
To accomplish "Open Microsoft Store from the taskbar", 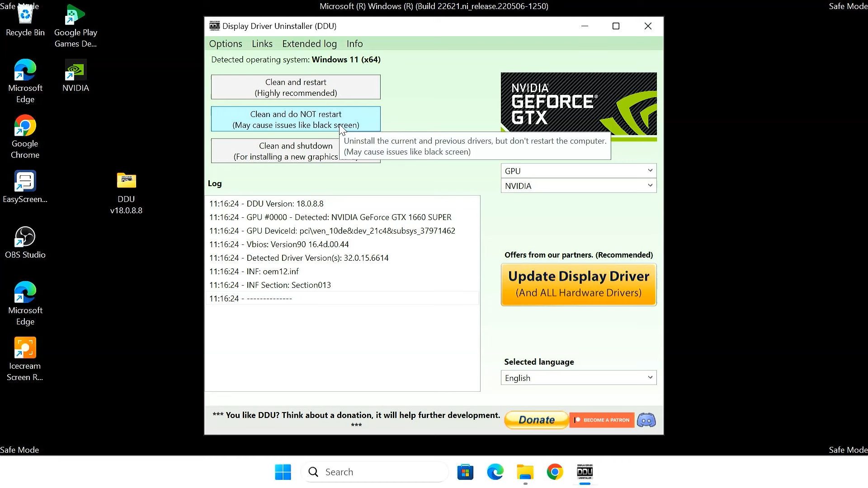I will point(465,472).
